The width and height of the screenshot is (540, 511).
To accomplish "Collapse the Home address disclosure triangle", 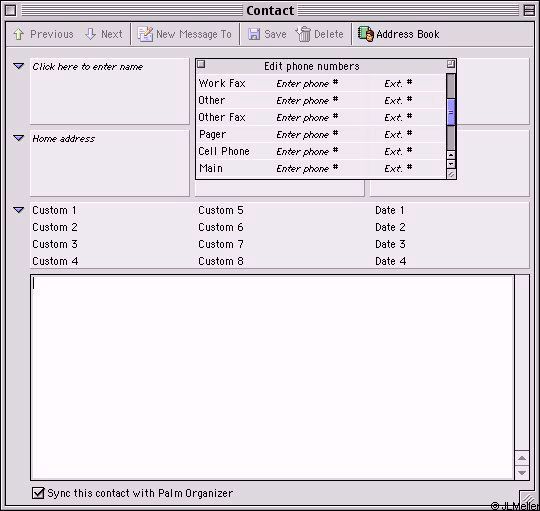I will click(x=19, y=138).
